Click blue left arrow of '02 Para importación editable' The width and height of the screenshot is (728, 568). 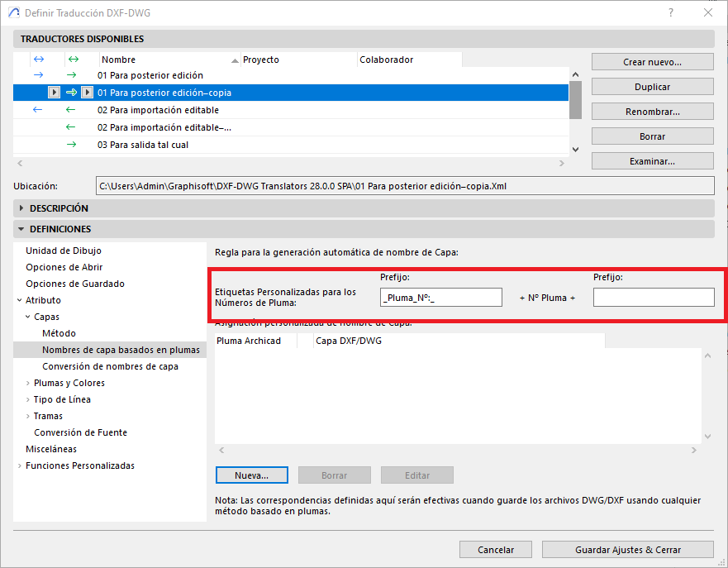(38, 110)
